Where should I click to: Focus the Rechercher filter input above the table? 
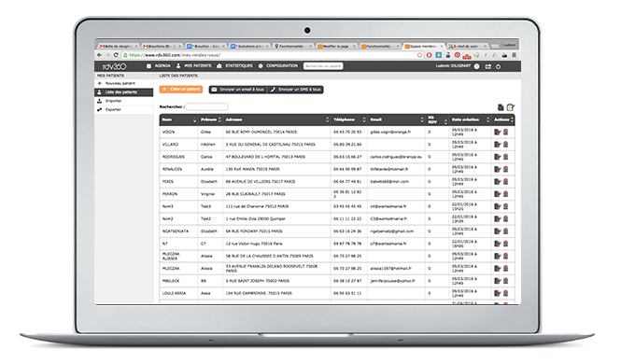206,107
